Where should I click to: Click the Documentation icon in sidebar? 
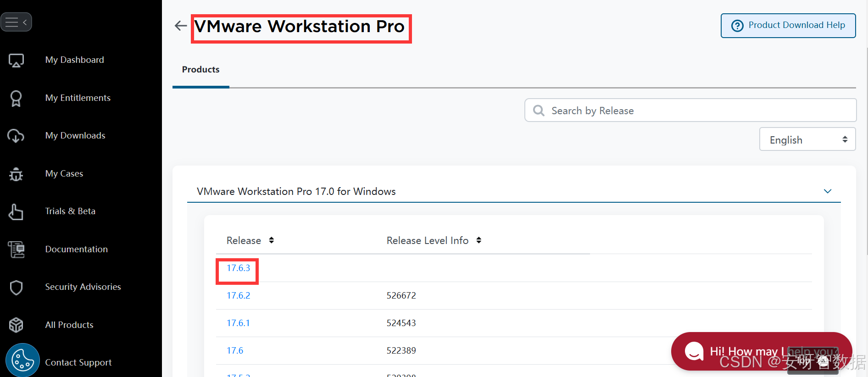coord(16,249)
